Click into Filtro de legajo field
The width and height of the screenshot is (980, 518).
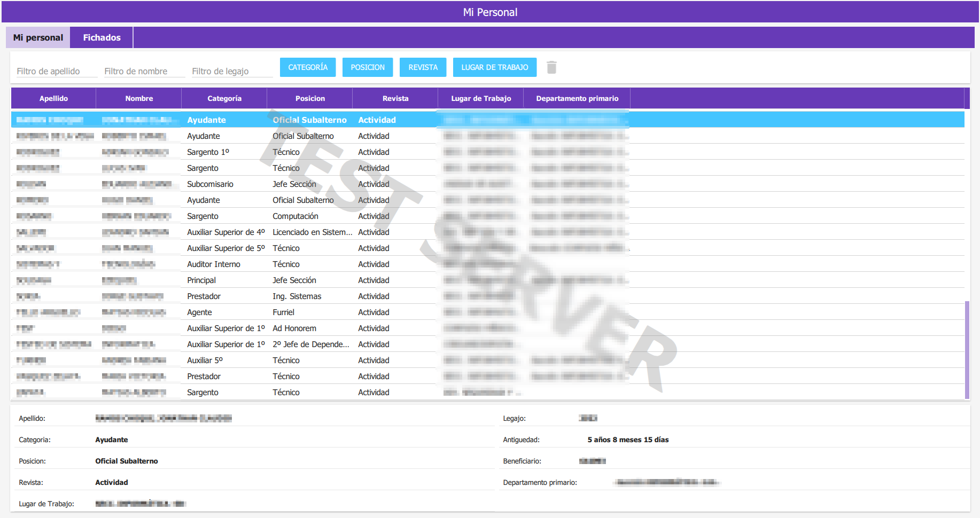coord(231,71)
